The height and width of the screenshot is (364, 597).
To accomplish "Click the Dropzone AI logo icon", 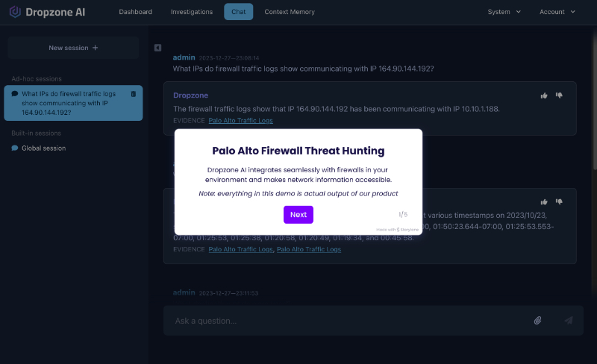I will (x=15, y=12).
